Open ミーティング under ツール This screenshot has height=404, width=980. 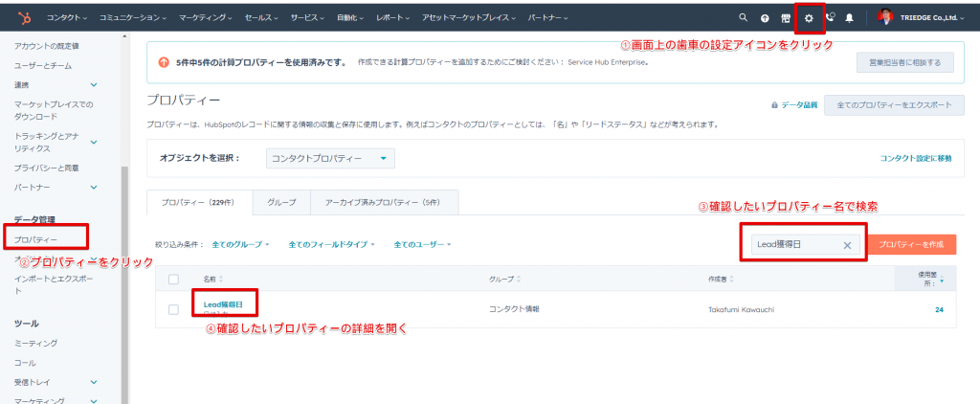[x=36, y=344]
